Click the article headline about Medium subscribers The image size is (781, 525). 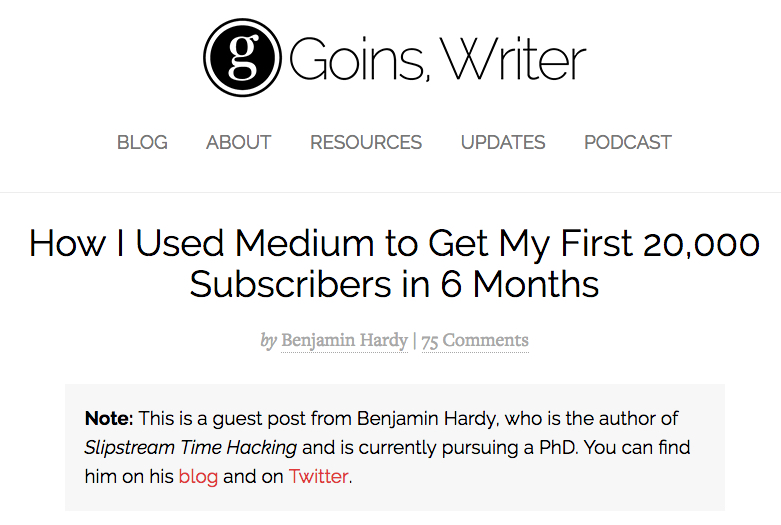tap(394, 264)
